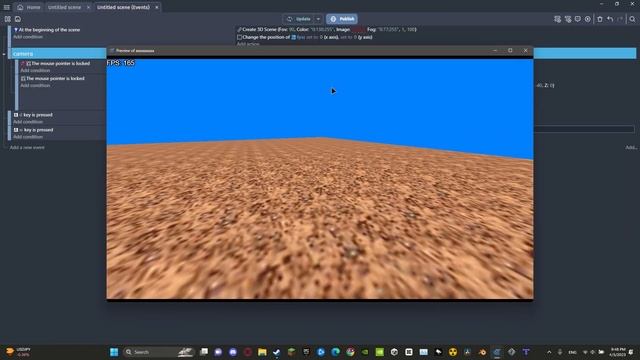Open the preview options dropdown arrow
The height and width of the screenshot is (360, 640).
(x=318, y=19)
